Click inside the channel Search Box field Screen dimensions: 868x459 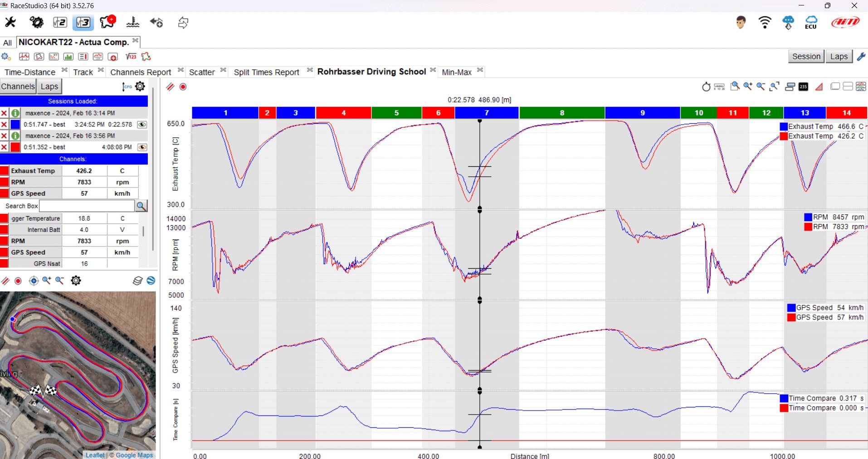tap(87, 206)
